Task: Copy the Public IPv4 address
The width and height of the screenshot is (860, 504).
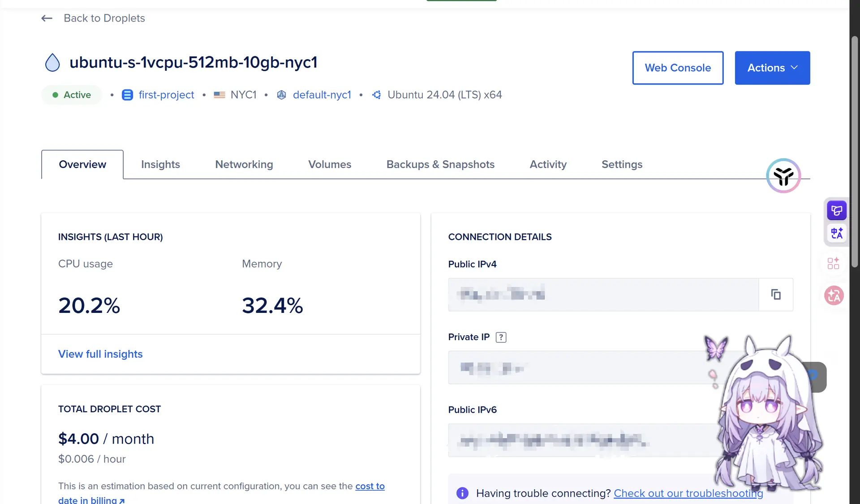Action: 776,295
